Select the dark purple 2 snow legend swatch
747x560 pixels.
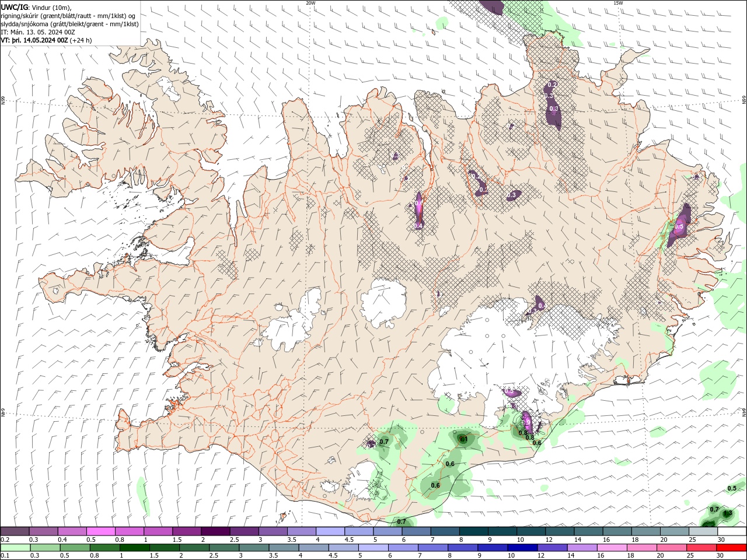click(215, 531)
